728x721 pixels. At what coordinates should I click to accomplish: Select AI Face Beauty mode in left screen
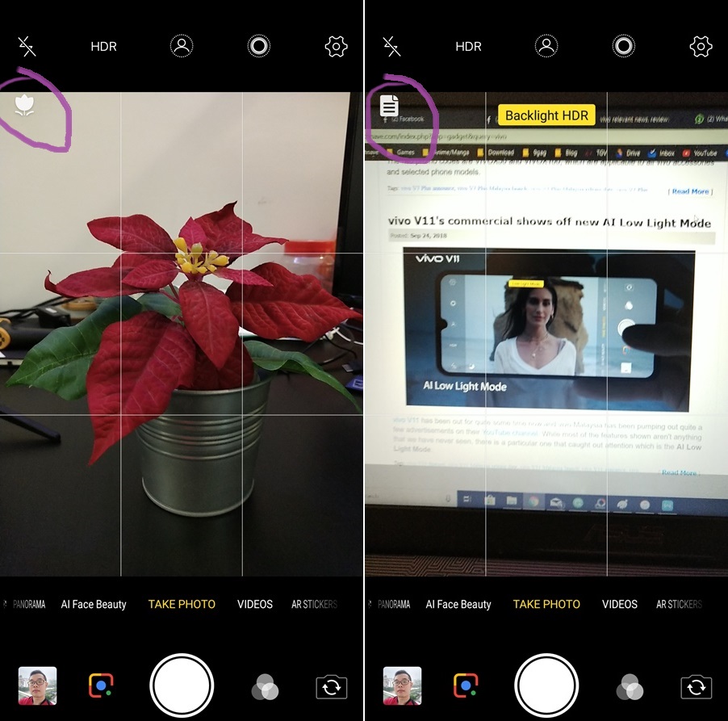tap(94, 604)
